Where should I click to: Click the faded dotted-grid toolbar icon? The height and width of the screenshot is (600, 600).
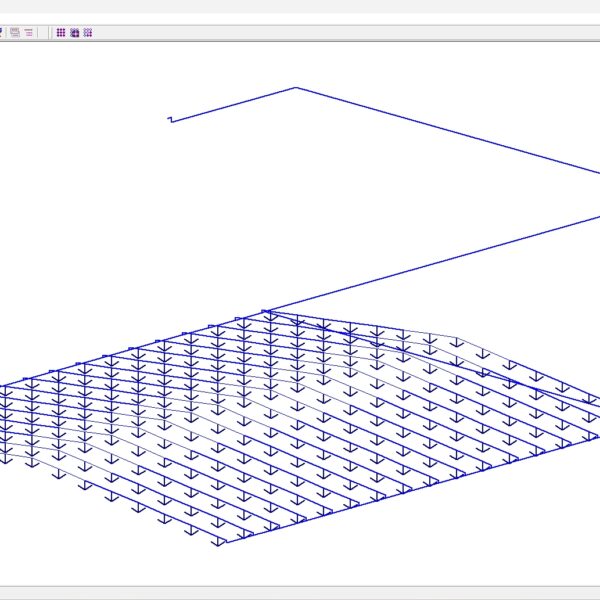[x=88, y=33]
